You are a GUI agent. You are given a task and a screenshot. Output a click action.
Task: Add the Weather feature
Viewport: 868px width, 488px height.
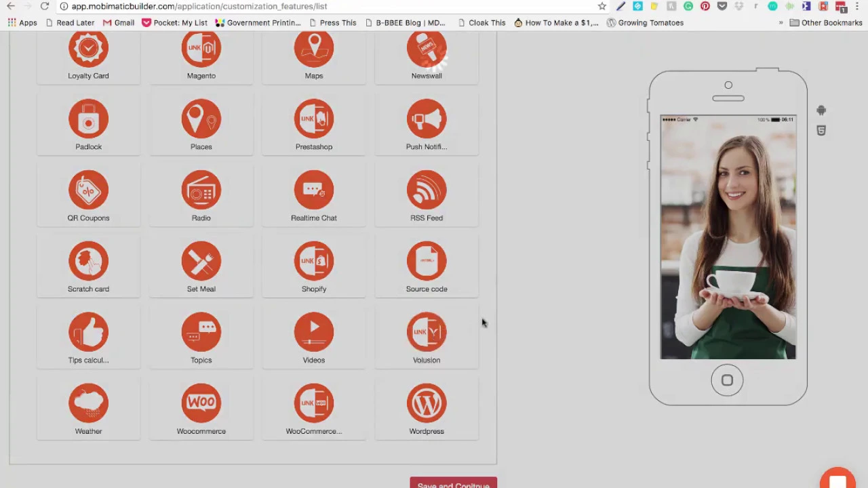[88, 409]
